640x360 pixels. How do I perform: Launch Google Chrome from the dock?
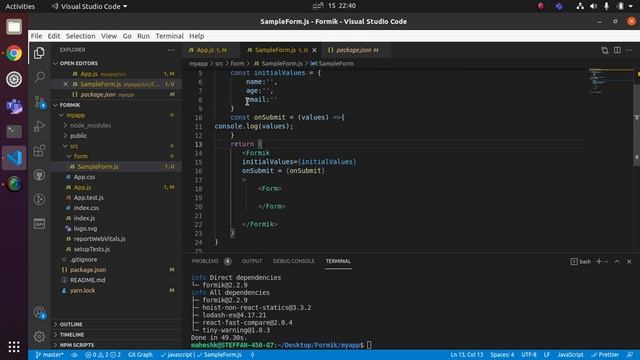tap(14, 53)
